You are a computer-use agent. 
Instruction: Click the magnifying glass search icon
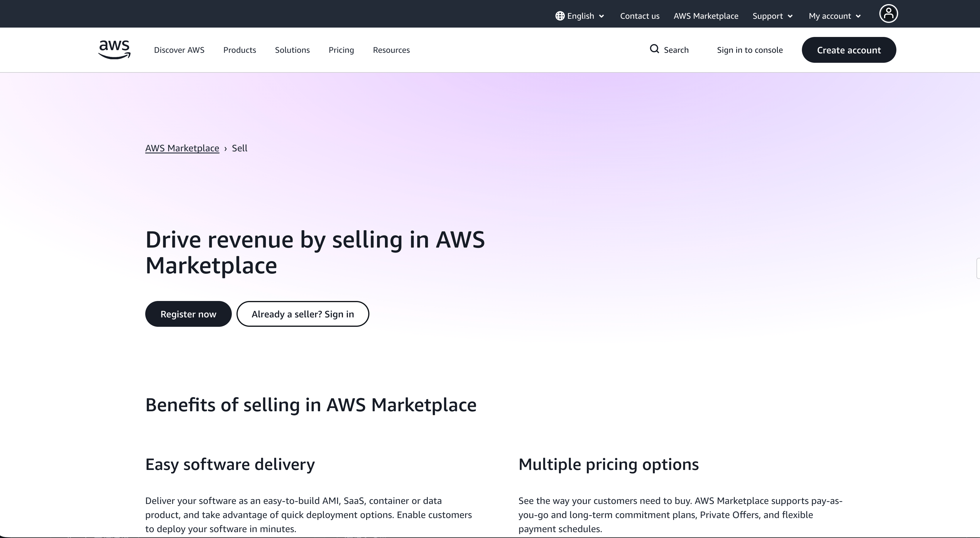(654, 49)
